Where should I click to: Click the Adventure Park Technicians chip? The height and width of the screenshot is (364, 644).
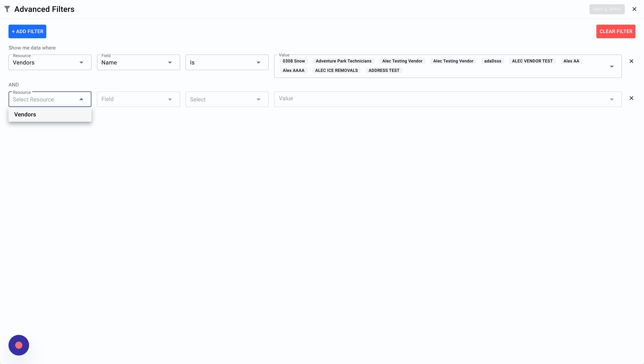pyautogui.click(x=343, y=61)
